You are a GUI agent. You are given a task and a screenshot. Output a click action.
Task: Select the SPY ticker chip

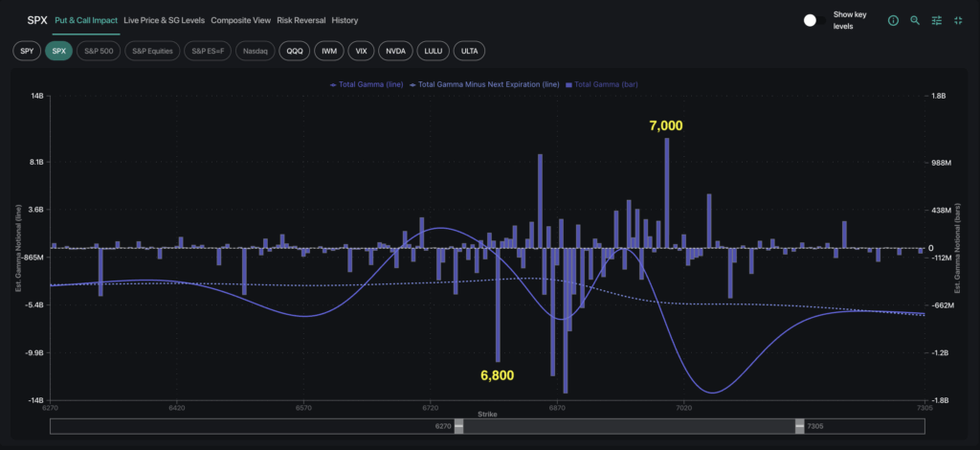[27, 50]
